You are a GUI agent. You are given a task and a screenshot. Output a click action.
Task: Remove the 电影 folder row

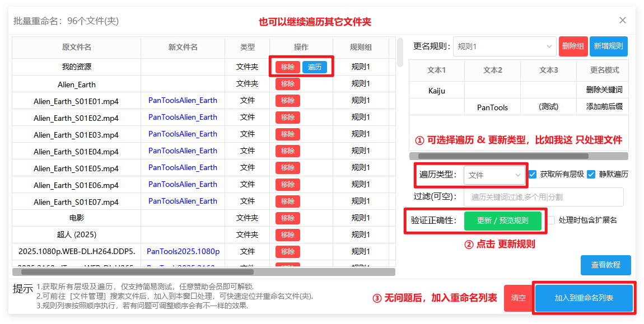pyautogui.click(x=287, y=218)
